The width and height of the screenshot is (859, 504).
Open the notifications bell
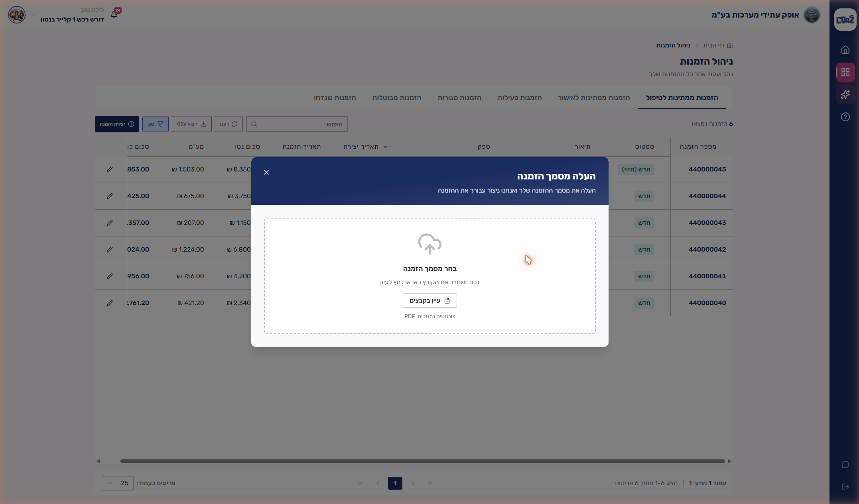point(114,15)
